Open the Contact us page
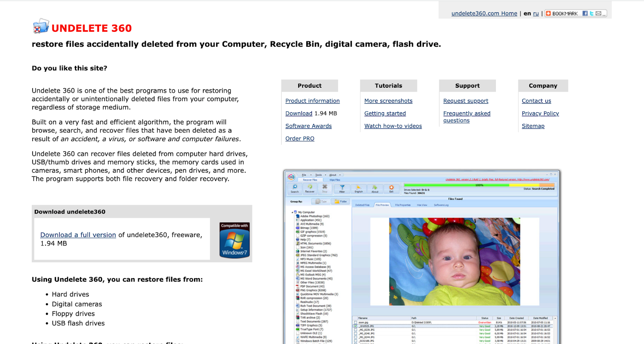Viewport: 644px width, 344px height. click(537, 101)
